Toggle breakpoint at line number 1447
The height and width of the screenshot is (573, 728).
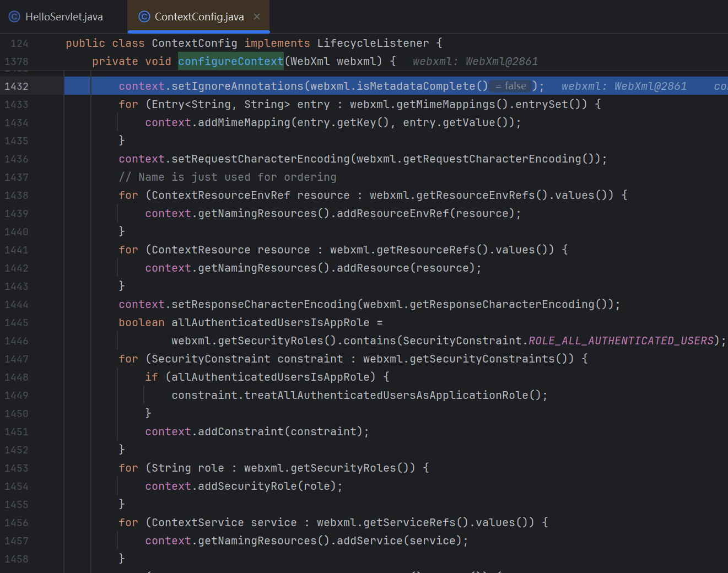click(17, 359)
